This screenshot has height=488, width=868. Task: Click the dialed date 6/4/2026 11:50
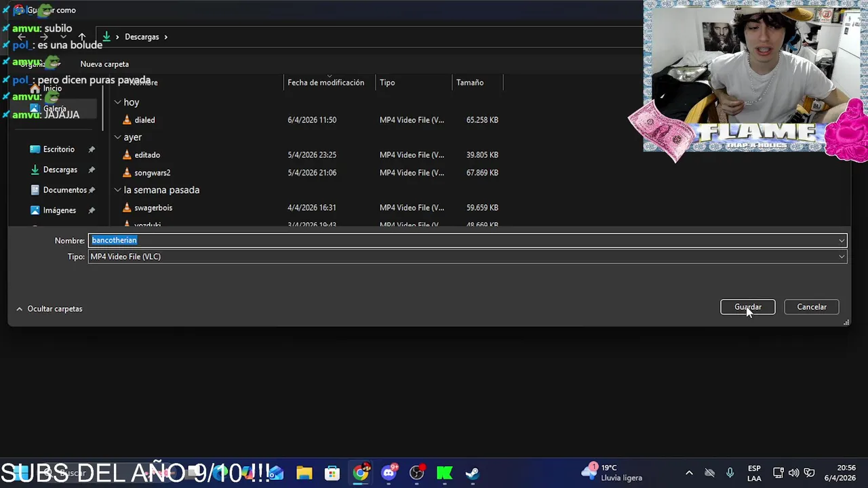[x=312, y=120]
